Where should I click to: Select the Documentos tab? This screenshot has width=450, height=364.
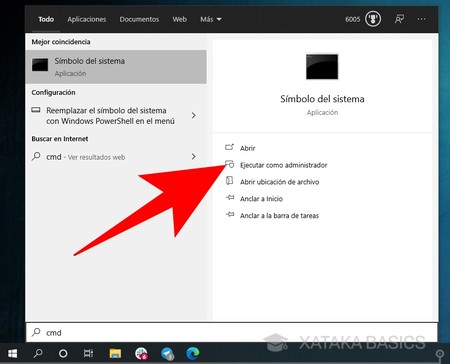click(x=139, y=19)
